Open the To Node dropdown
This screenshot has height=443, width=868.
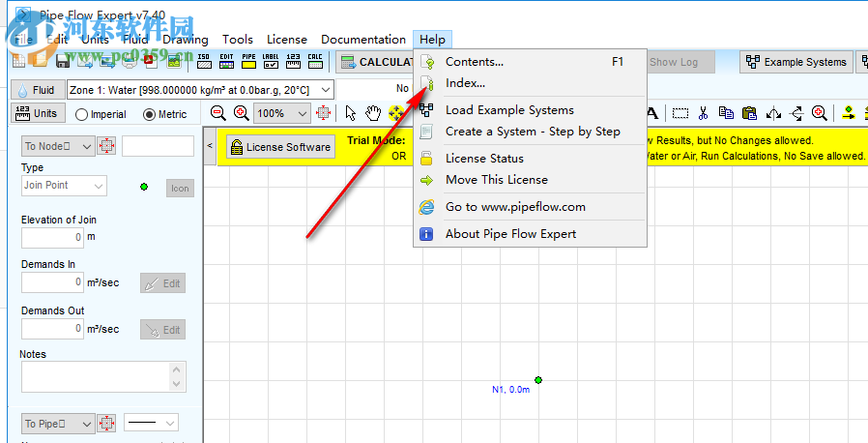(58, 146)
